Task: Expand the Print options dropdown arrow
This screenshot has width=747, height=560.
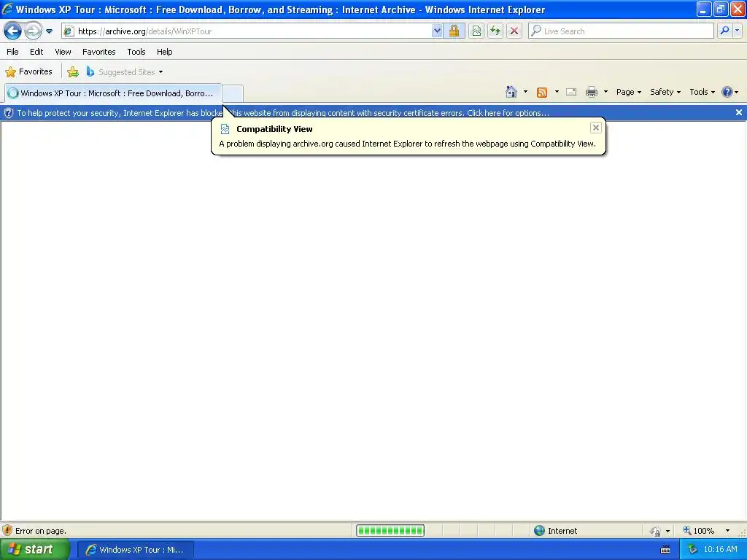Action: click(x=605, y=92)
